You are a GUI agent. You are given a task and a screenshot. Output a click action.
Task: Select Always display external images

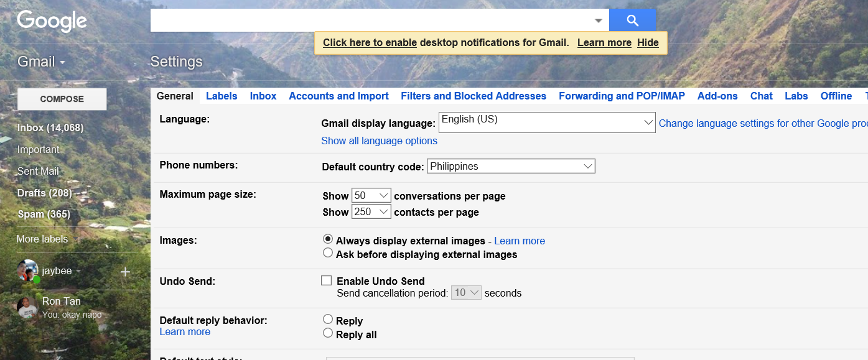click(328, 239)
